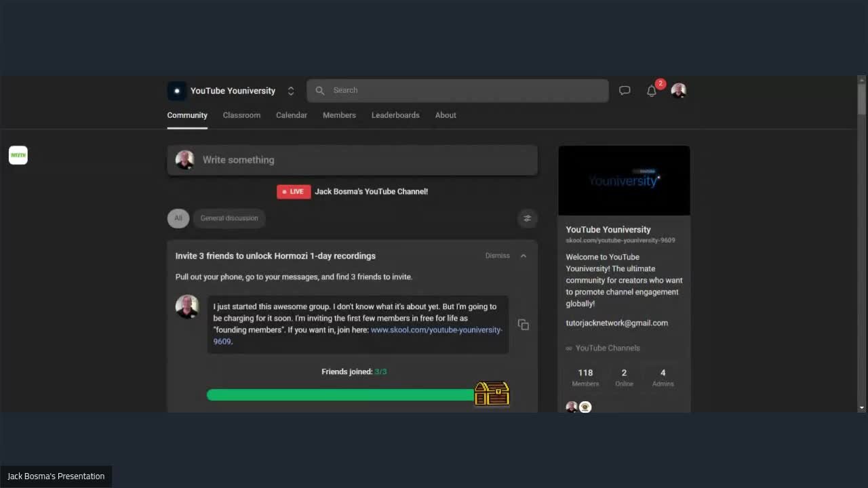Copy the invite message icon
This screenshot has height=488, width=868.
click(524, 325)
